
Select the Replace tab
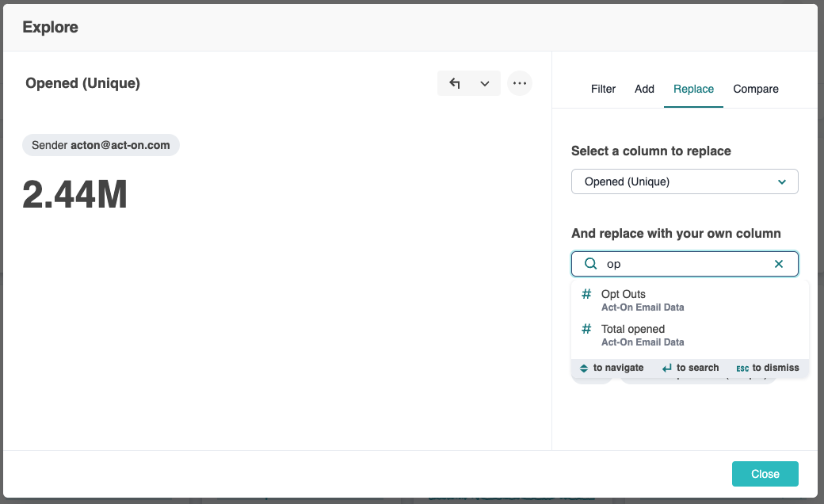(694, 89)
